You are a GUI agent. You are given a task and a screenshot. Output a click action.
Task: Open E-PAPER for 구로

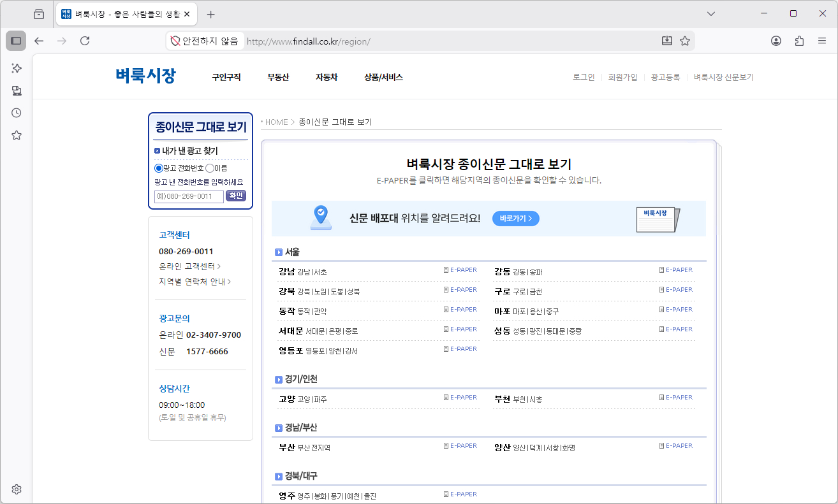(x=676, y=290)
